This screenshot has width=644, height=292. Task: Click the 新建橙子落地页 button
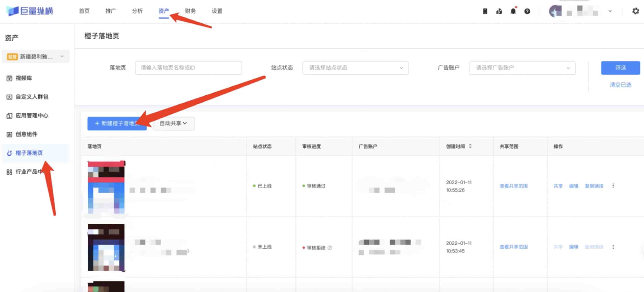point(117,124)
